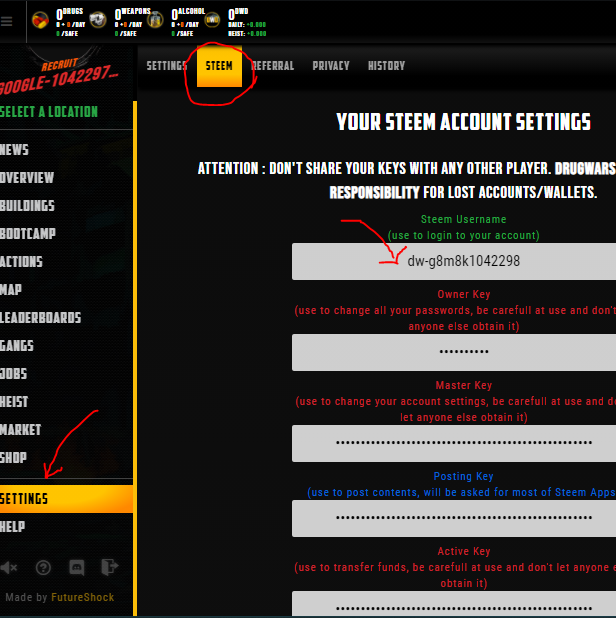
Task: Open the Buildings page
Action: (27, 206)
